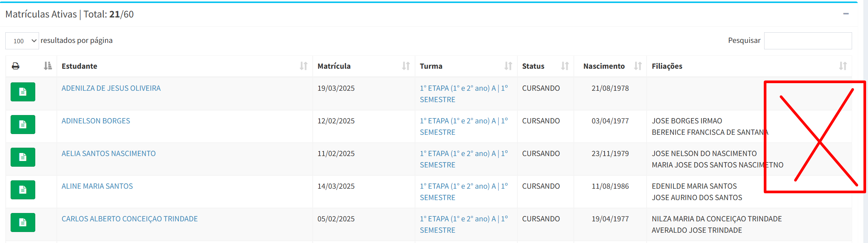The width and height of the screenshot is (868, 243).
Task: Open student ADINELSON BORGES link
Action: point(96,121)
